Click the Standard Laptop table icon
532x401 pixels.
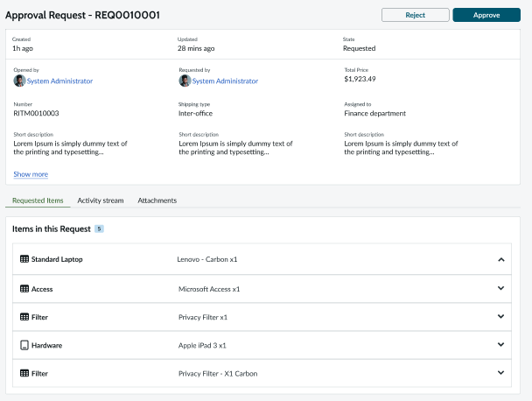pos(24,259)
